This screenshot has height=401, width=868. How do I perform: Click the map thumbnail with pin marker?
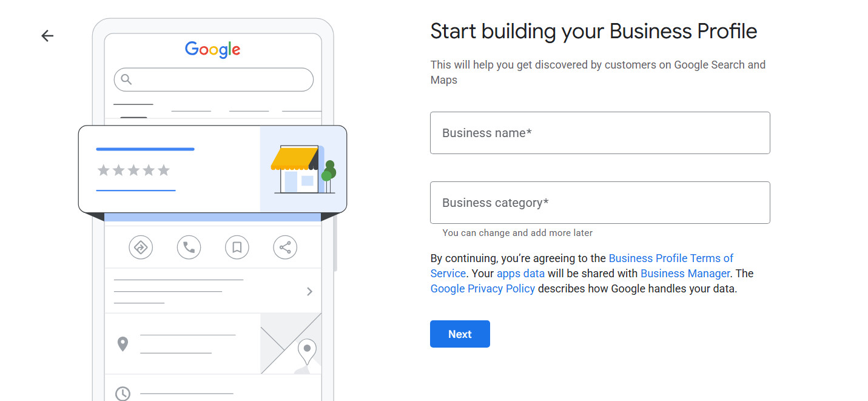tap(291, 343)
